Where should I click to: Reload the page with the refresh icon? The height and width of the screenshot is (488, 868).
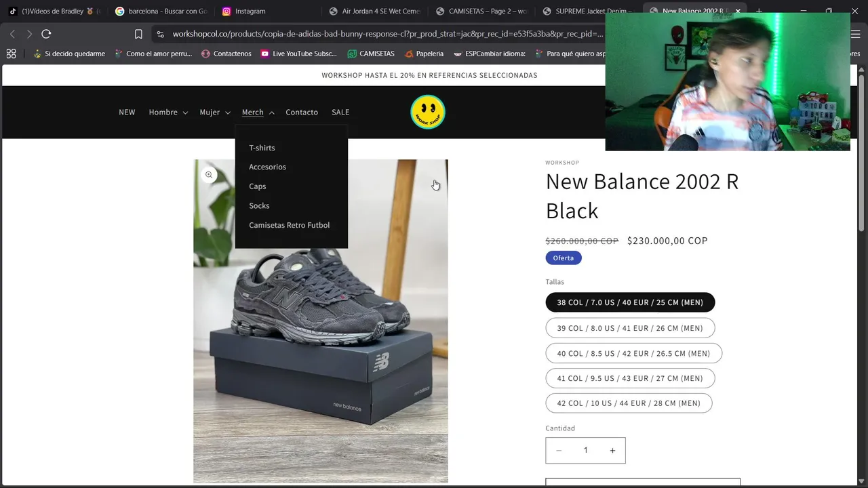(46, 34)
